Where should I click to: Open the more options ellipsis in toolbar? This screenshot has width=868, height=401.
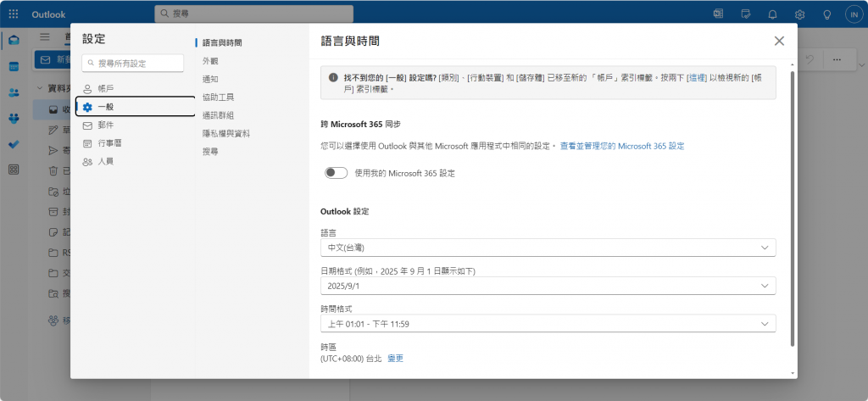coord(837,60)
